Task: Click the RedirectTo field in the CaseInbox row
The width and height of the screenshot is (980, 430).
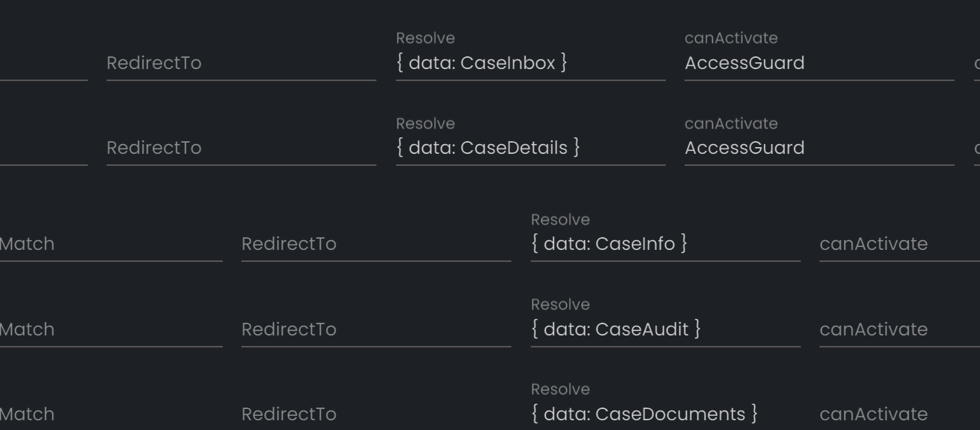Action: (x=241, y=64)
